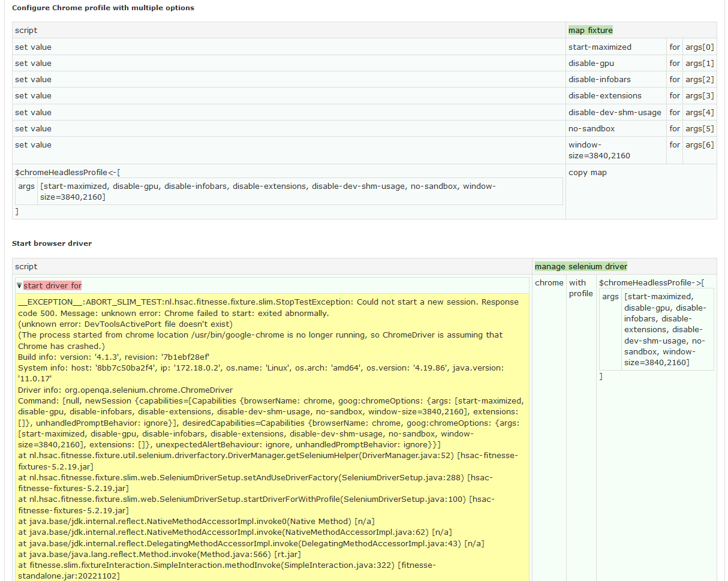
Task: Click the Configure Chrome profile heading
Action: pyautogui.click(x=103, y=8)
